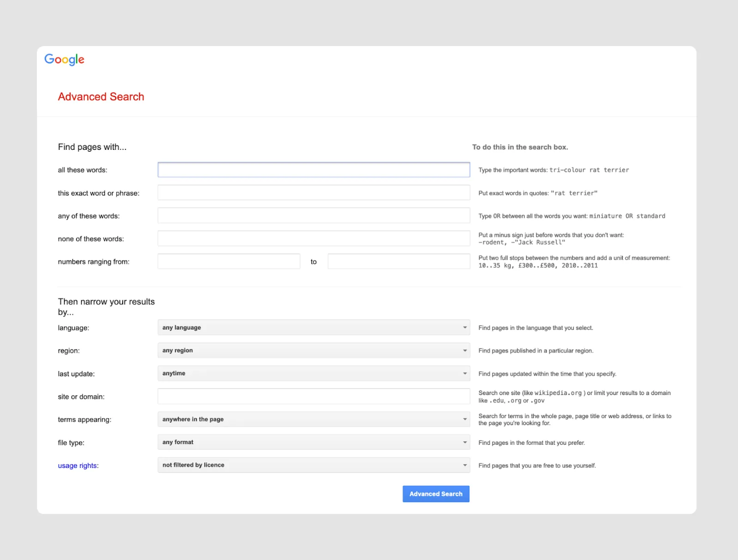Select the 'none of these words' field
The height and width of the screenshot is (560, 738).
coord(314,238)
